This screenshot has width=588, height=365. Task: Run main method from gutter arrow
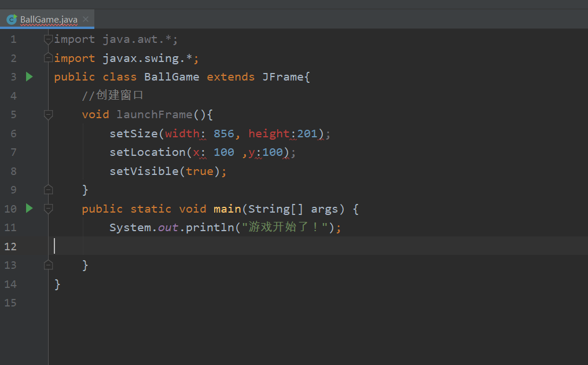pyautogui.click(x=30, y=209)
